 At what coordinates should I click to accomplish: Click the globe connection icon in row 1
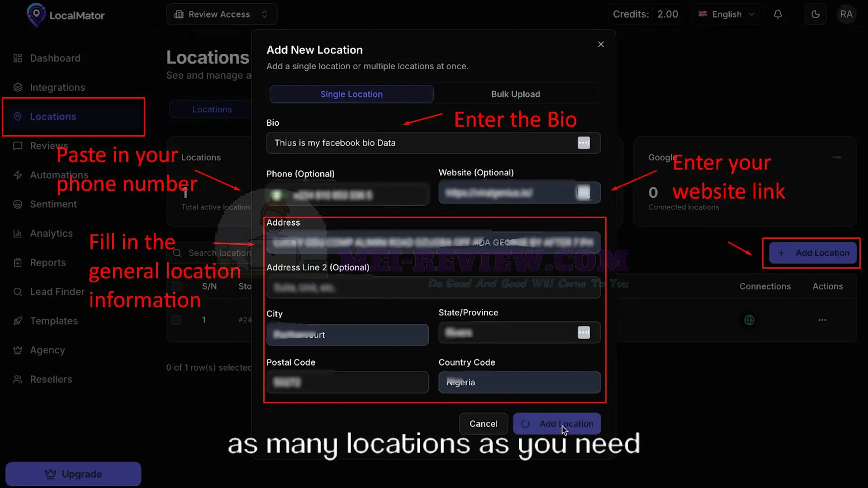click(x=749, y=320)
